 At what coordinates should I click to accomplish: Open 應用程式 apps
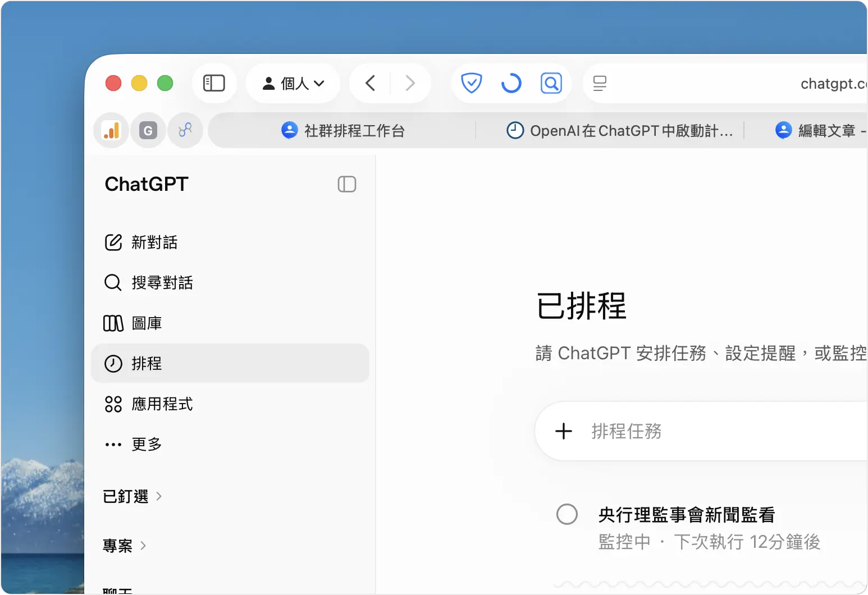230,404
